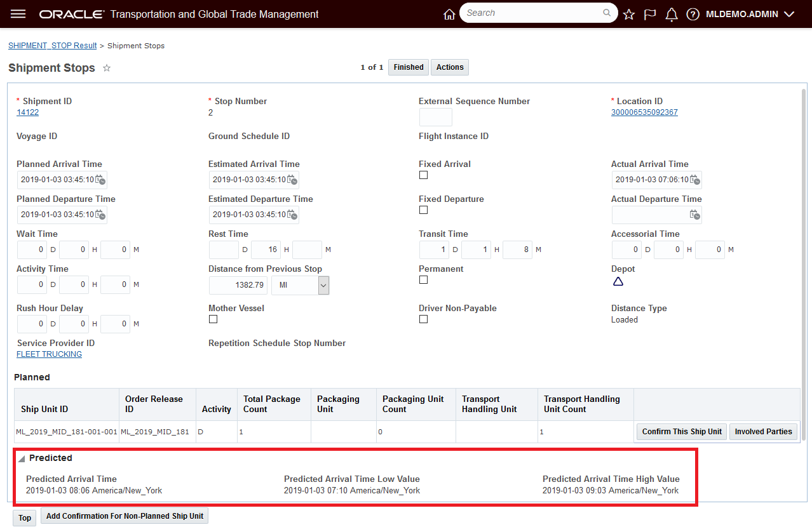Click Rest Time hours field

(266, 250)
